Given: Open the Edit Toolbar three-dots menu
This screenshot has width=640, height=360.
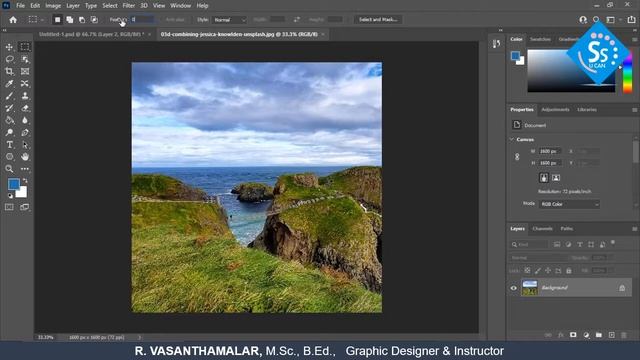Looking at the screenshot, I should pos(25,169).
